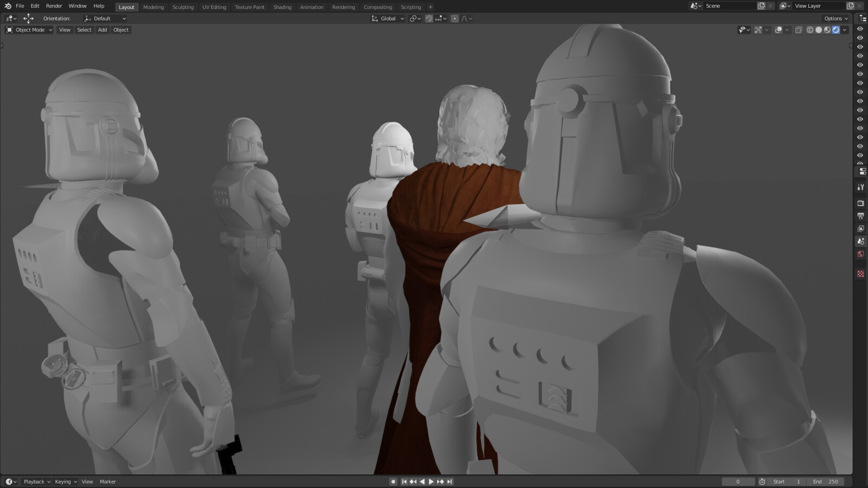
Task: Open the snapping options dropdown
Action: (441, 18)
